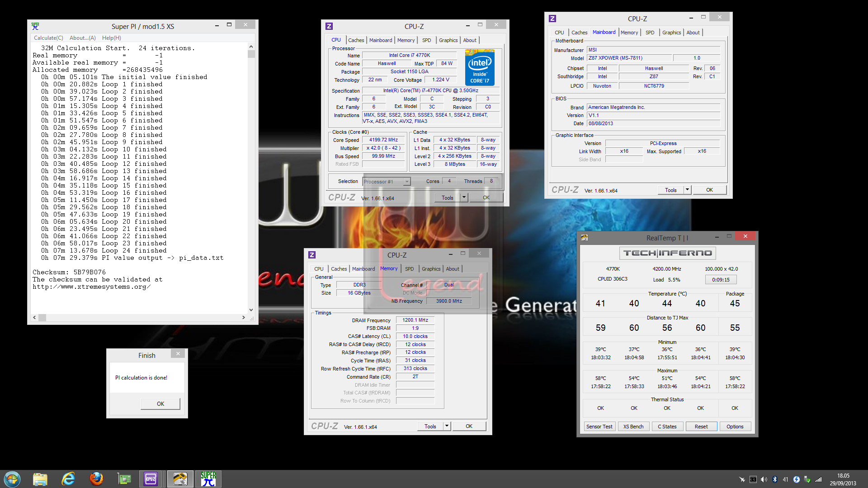Expand Tools arrow in Mainboard window
This screenshot has width=868, height=488.
click(687, 190)
